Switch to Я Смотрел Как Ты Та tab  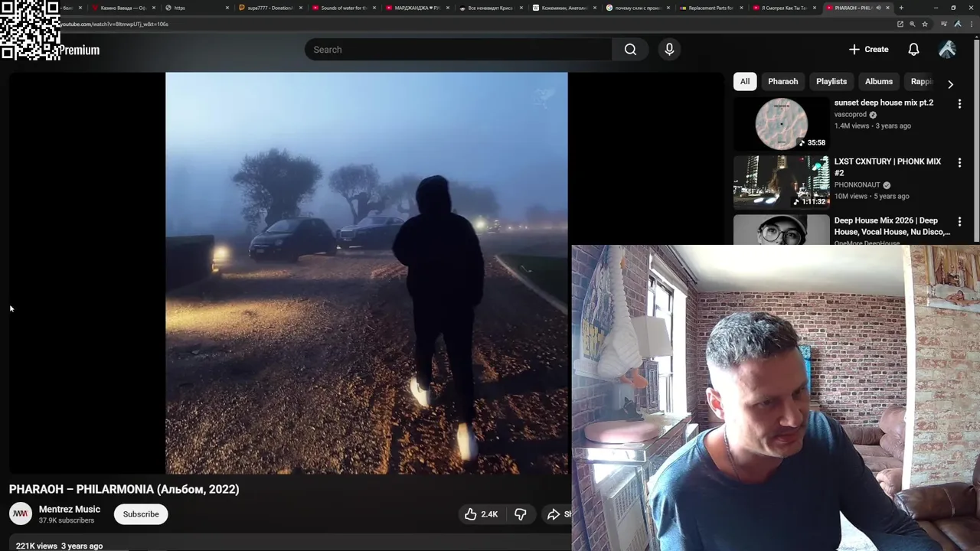tap(784, 8)
